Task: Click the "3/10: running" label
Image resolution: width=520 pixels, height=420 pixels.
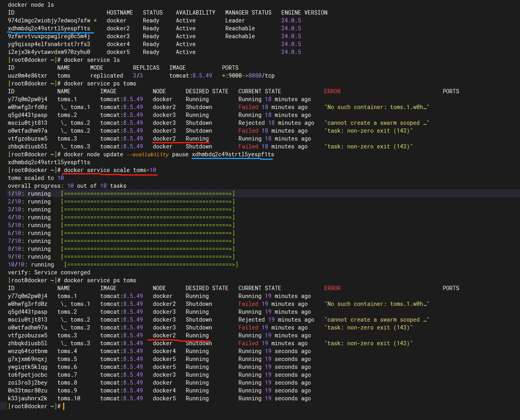Action: (x=29, y=209)
